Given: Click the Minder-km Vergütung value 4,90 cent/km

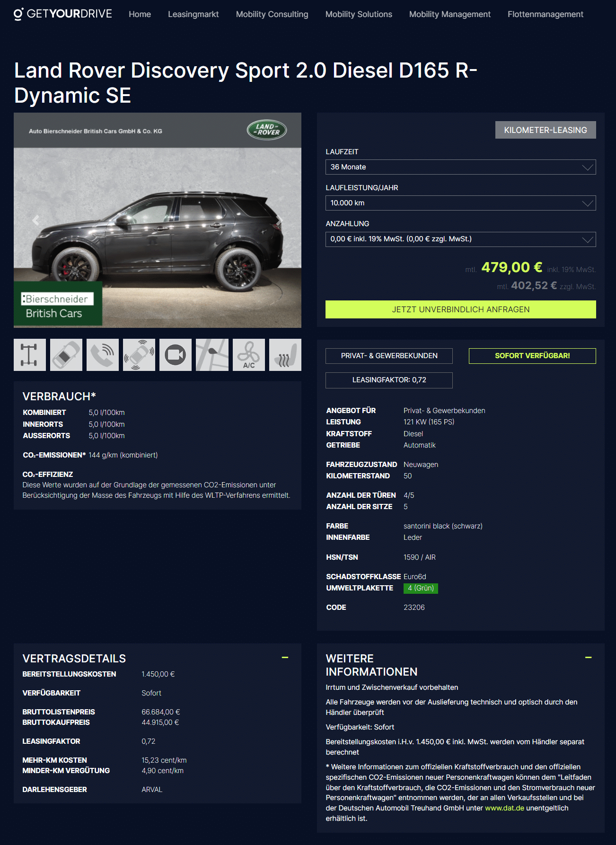Looking at the screenshot, I should (162, 771).
